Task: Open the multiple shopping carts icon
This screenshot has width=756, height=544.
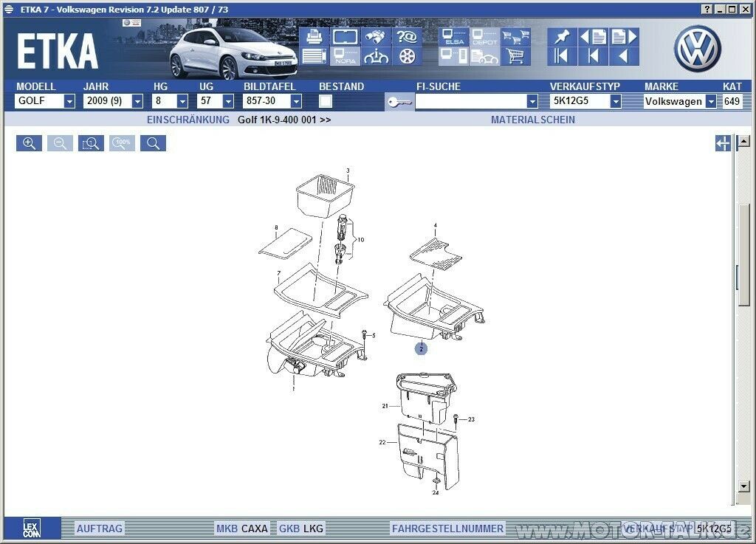Action: pos(515,37)
